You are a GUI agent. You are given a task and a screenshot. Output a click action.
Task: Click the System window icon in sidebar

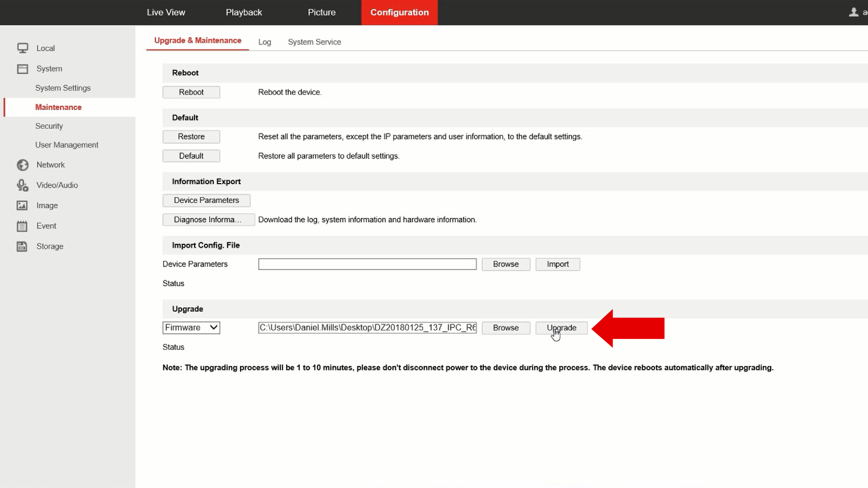23,69
